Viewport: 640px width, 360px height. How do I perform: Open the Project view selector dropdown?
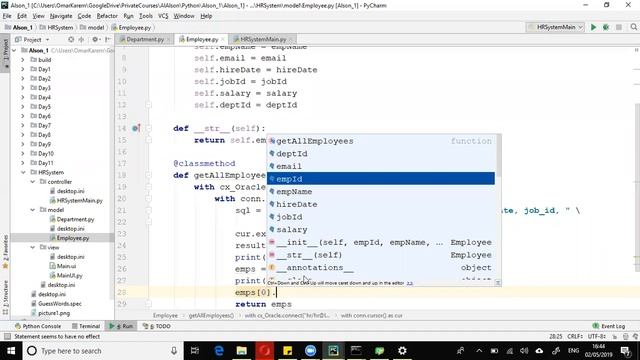pos(32,40)
